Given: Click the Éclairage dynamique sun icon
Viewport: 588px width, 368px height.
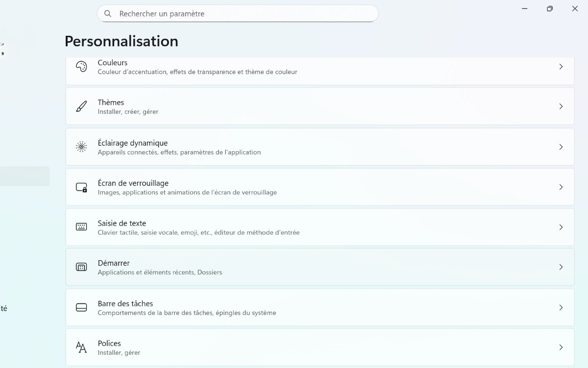Looking at the screenshot, I should [x=81, y=147].
